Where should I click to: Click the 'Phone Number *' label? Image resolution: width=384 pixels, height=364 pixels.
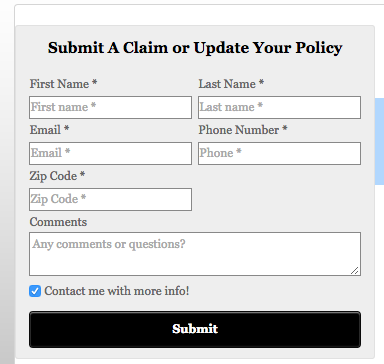point(243,130)
